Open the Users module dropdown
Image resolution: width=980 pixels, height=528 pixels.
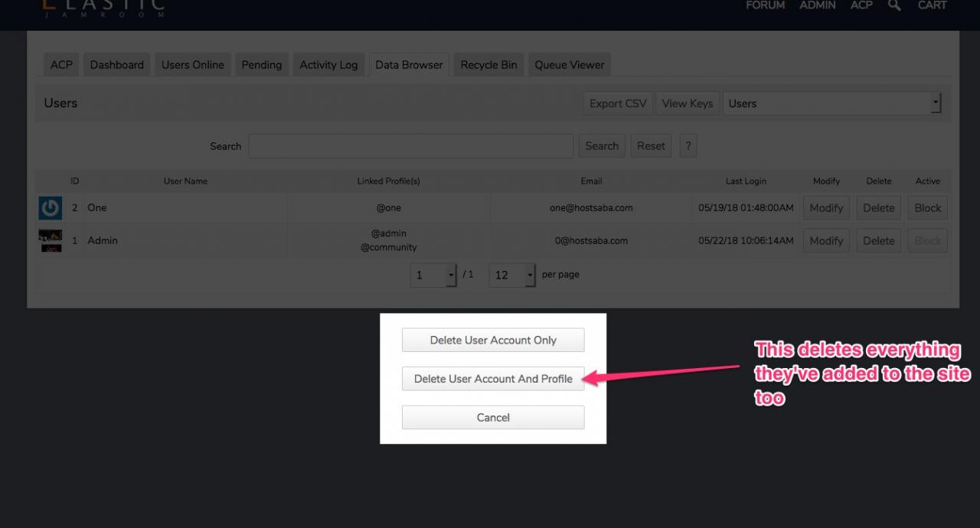[x=831, y=103]
